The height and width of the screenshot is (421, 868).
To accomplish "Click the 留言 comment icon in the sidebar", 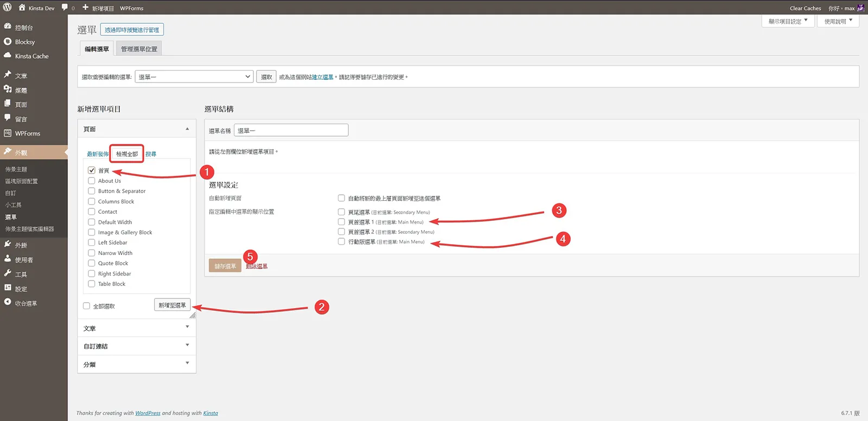I will coord(8,118).
